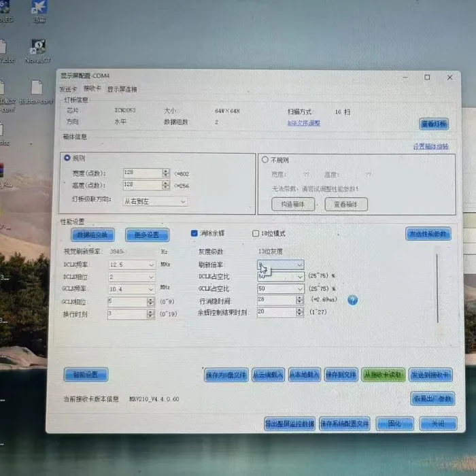Enable the 18位模式 checkbox
476x476 pixels.
click(x=256, y=234)
